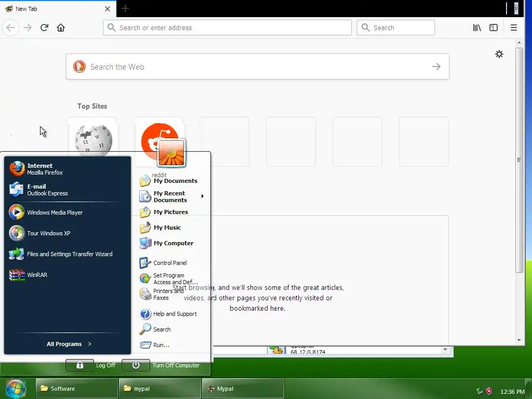Expand All Programs list
This screenshot has height=399, width=532.
tap(69, 344)
